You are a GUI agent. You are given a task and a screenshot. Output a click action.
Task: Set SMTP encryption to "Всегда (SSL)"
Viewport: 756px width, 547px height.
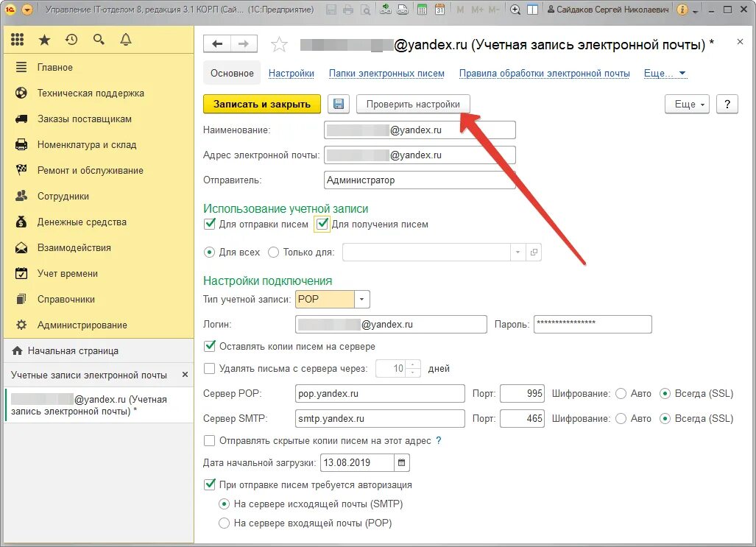coord(665,419)
